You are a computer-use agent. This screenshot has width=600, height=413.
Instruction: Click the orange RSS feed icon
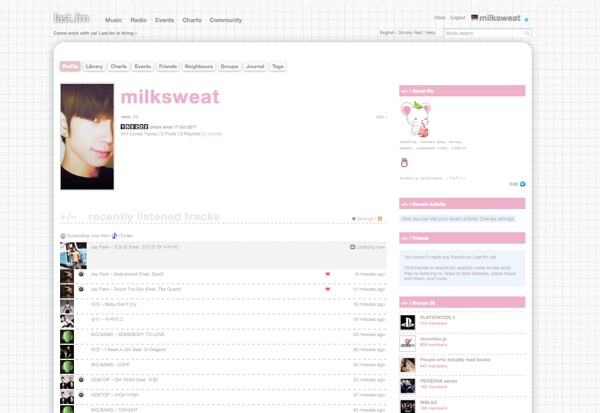[380, 219]
